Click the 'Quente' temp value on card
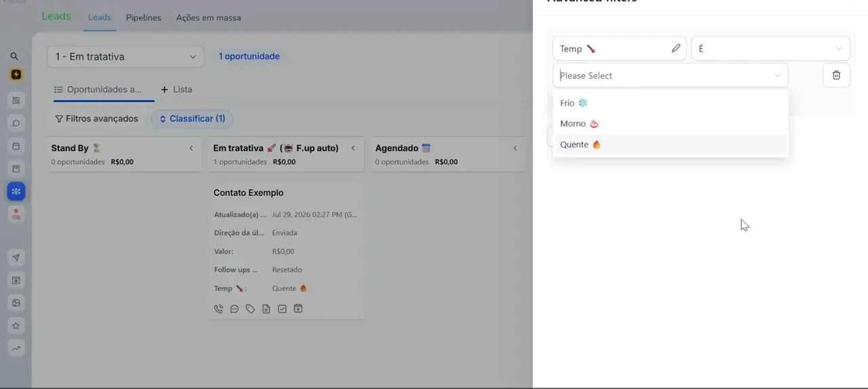The height and width of the screenshot is (389, 868). pyautogui.click(x=290, y=289)
